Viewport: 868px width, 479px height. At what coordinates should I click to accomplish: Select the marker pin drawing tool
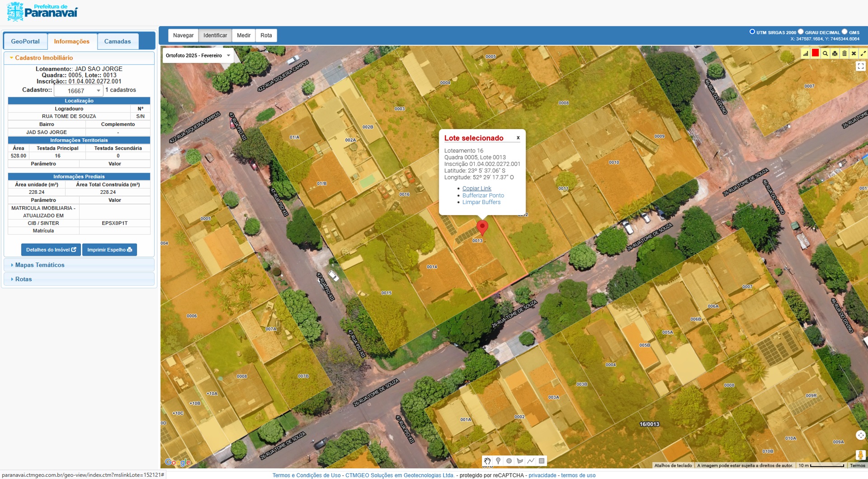[498, 461]
